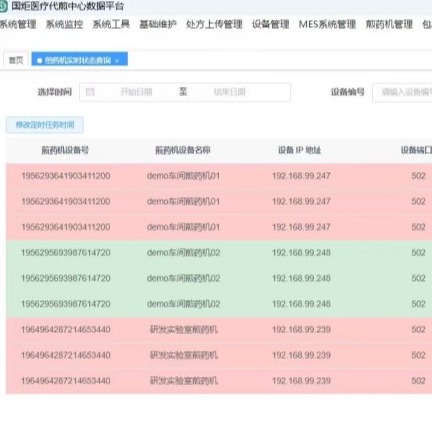Image resolution: width=432 pixels, height=432 pixels.
Task: Open the 煎药机管理 menu
Action: (389, 24)
